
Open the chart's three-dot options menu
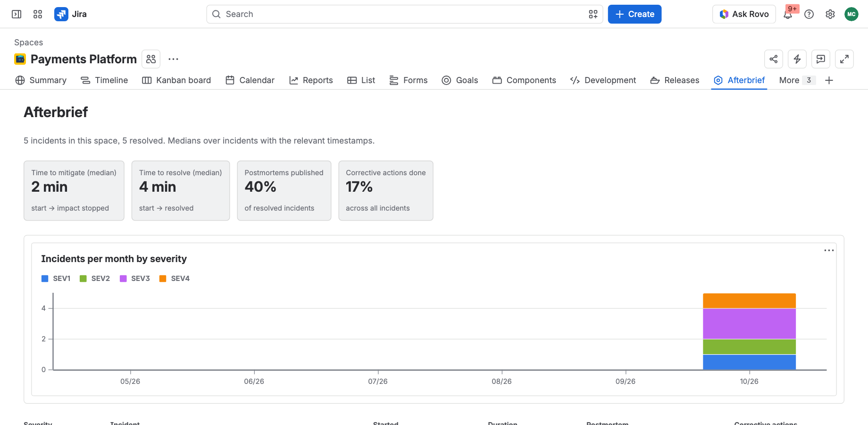pos(829,250)
